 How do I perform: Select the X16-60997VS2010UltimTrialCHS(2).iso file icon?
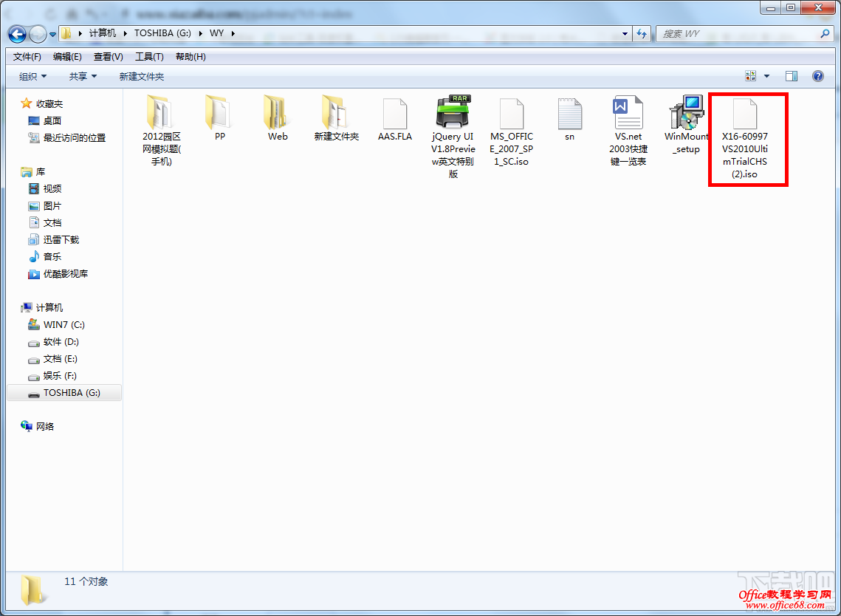pyautogui.click(x=745, y=113)
